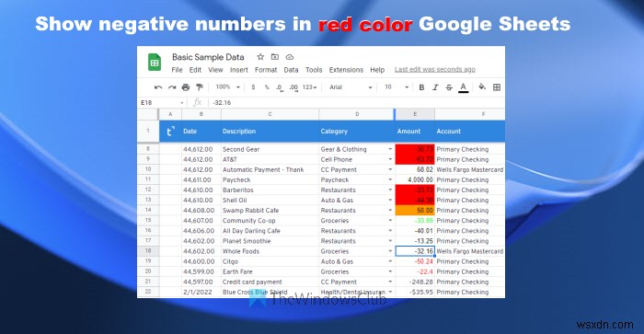Screen dimensions: 644x334
Task: Open the Data menu
Action: point(292,70)
